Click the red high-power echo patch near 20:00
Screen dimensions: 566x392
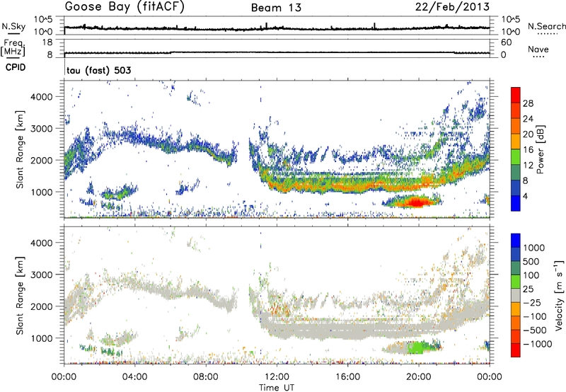pyautogui.click(x=416, y=202)
